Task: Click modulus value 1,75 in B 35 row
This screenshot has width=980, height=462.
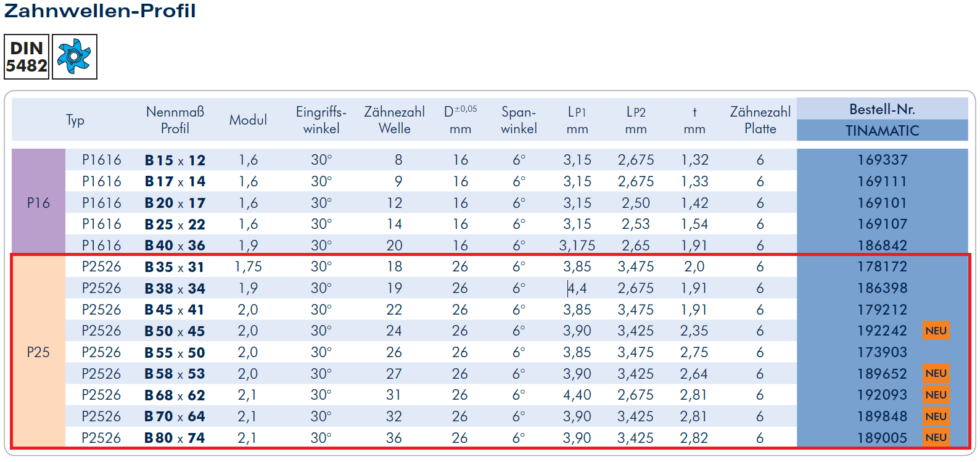Action: click(249, 266)
